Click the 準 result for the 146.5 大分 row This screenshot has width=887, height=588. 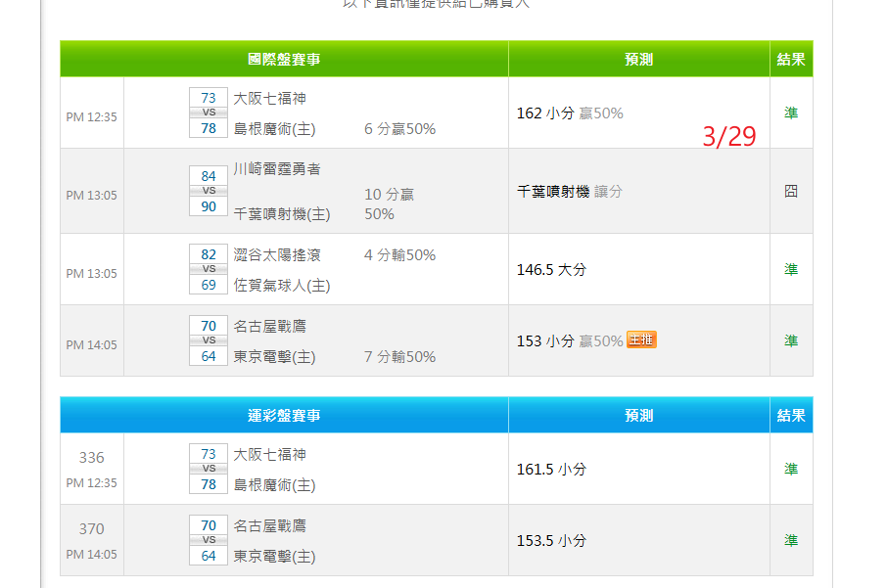pos(791,270)
